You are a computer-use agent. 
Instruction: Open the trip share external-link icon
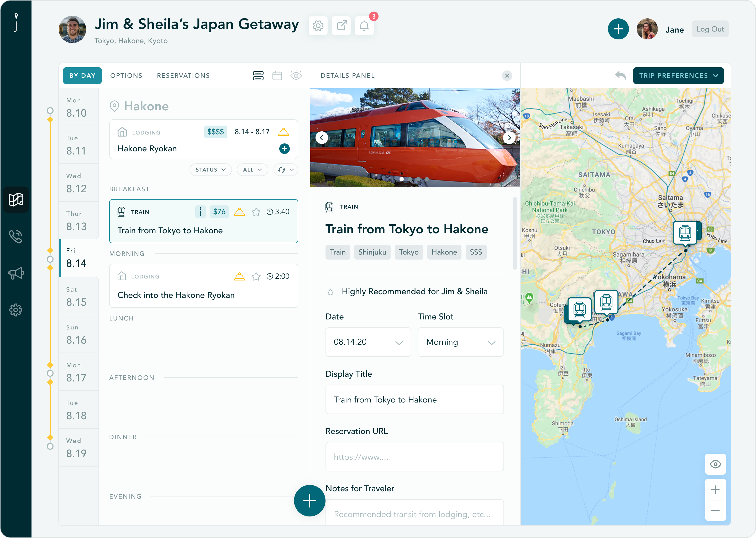[x=341, y=25]
